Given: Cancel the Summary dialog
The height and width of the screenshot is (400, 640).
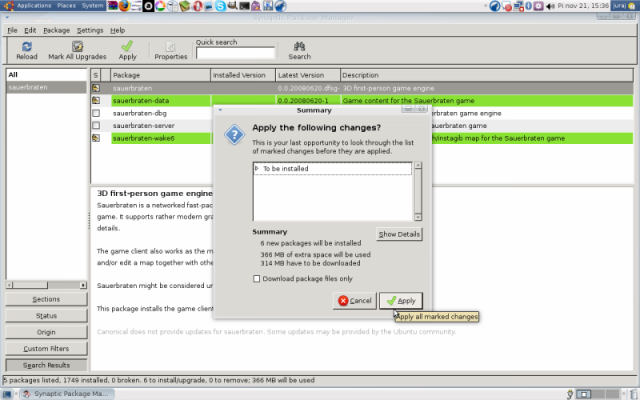Looking at the screenshot, I should (x=354, y=301).
